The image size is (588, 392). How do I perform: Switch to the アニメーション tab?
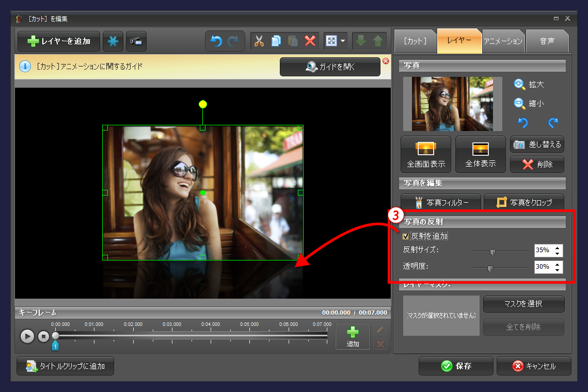point(503,41)
